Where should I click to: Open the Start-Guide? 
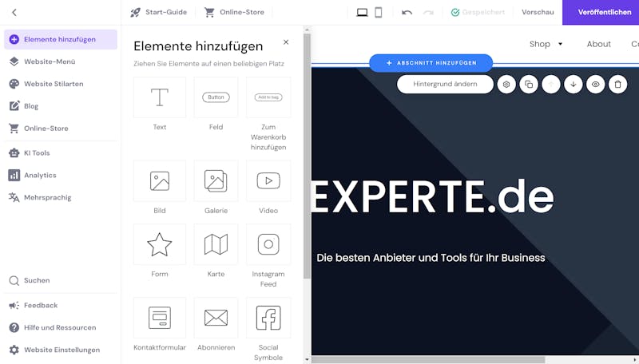[x=158, y=12]
